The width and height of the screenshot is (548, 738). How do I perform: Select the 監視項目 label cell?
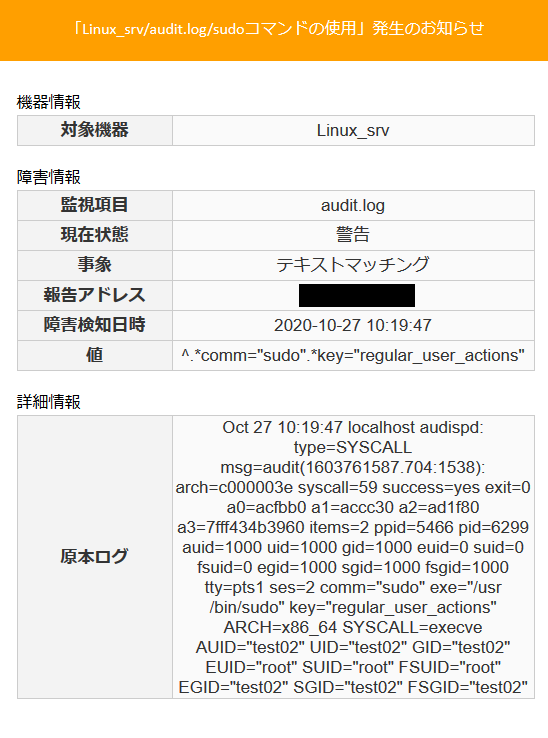click(x=95, y=205)
